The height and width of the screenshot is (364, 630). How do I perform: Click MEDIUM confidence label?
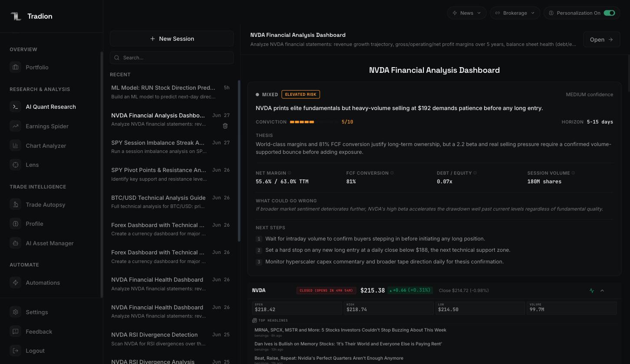[x=589, y=94]
